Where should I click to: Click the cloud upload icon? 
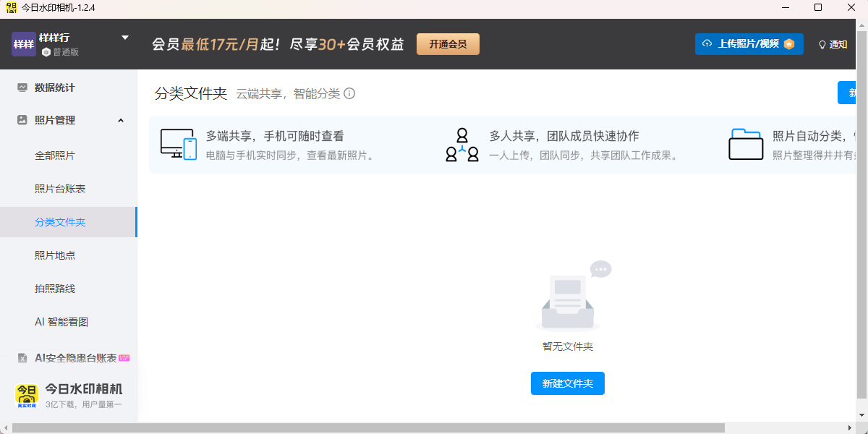coord(707,44)
